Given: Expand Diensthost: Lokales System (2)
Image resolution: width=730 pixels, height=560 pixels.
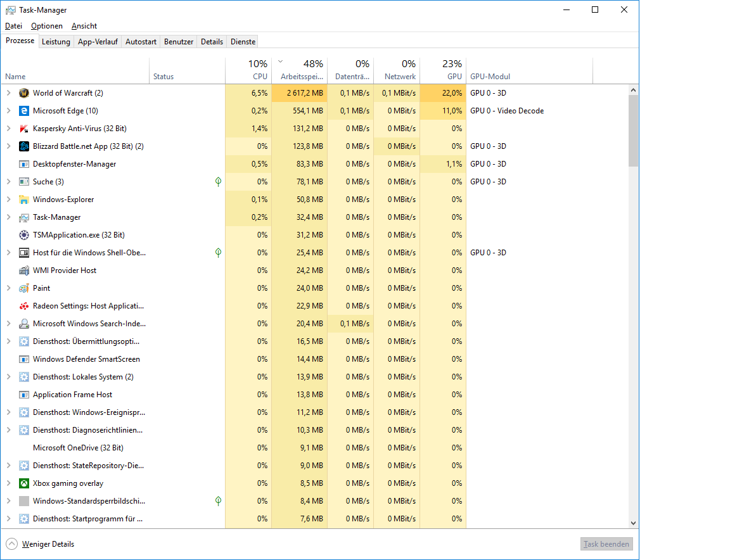Looking at the screenshot, I should click(8, 377).
